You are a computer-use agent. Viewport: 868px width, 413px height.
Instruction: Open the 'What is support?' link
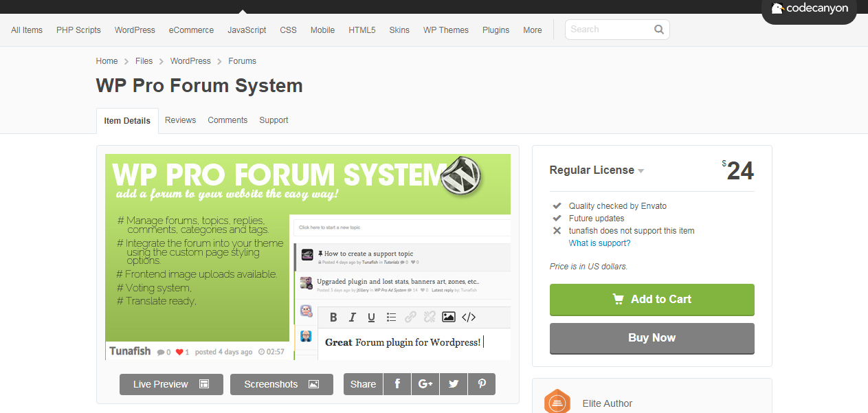pyautogui.click(x=599, y=243)
